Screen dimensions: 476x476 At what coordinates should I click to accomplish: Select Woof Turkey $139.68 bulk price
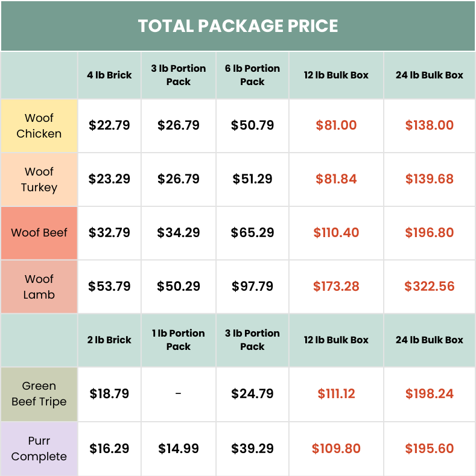tap(429, 179)
